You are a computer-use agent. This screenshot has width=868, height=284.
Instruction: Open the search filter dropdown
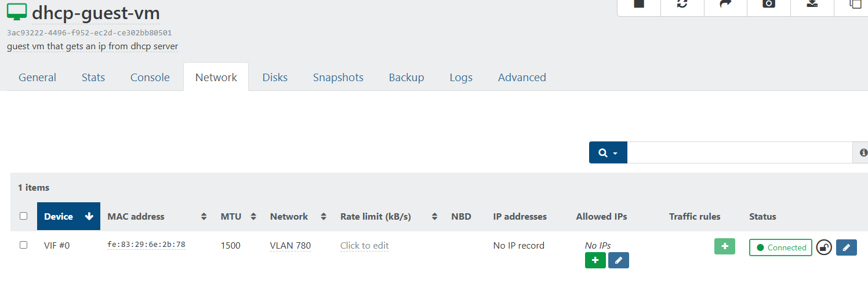point(608,152)
